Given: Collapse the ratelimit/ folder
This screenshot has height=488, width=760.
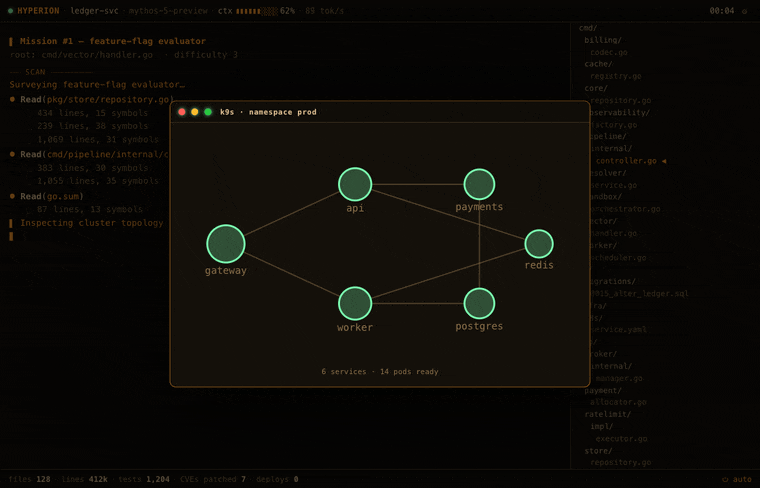Looking at the screenshot, I should pos(608,414).
